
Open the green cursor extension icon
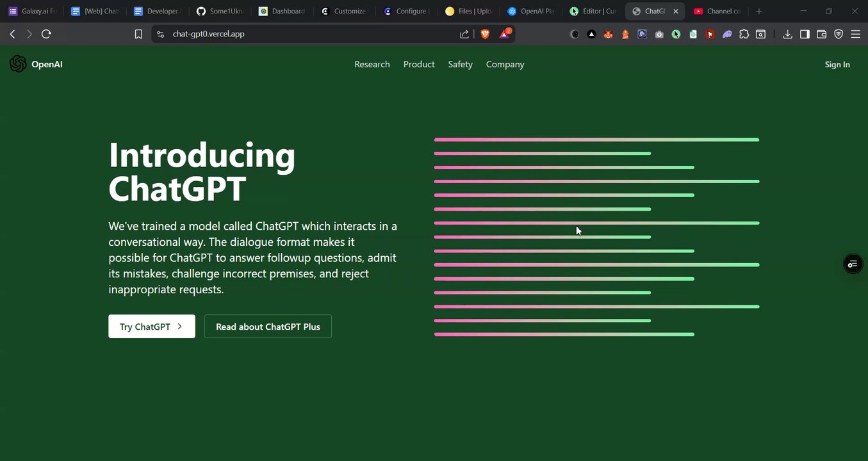point(676,34)
